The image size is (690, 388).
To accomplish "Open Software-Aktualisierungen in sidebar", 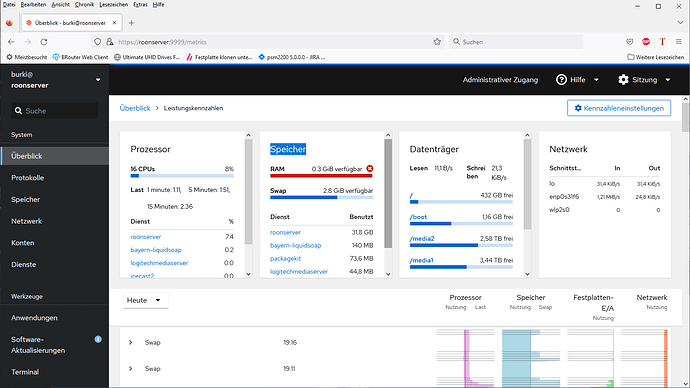I will point(55,345).
